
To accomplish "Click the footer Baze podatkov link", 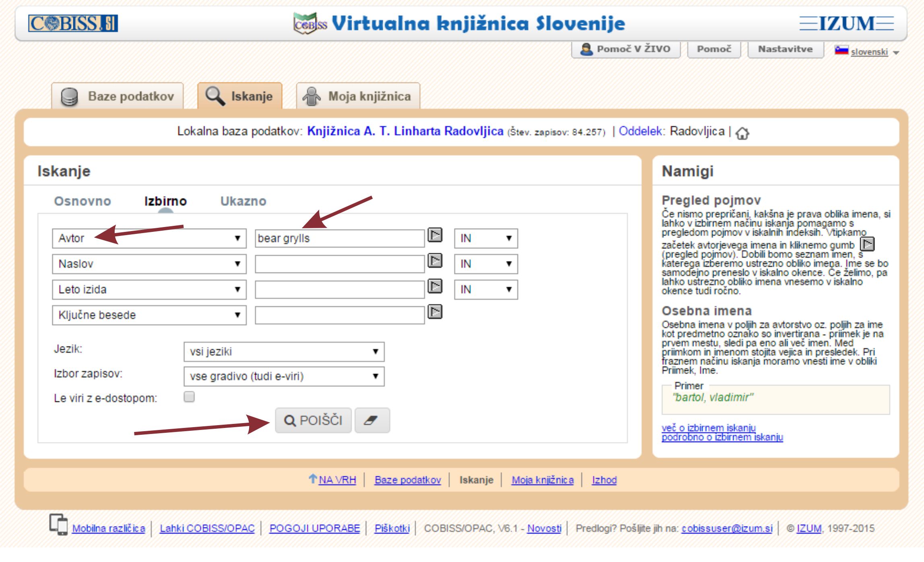I will pyautogui.click(x=408, y=480).
